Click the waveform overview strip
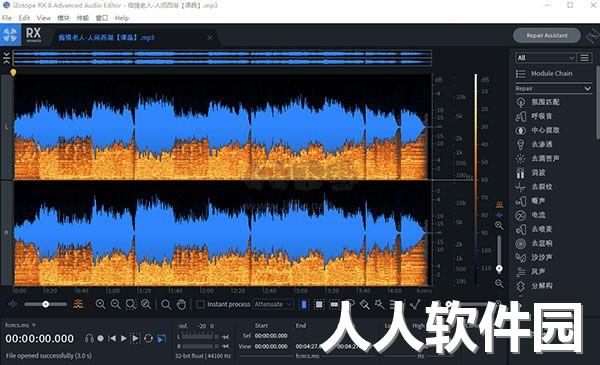The height and width of the screenshot is (365, 600). [222, 58]
